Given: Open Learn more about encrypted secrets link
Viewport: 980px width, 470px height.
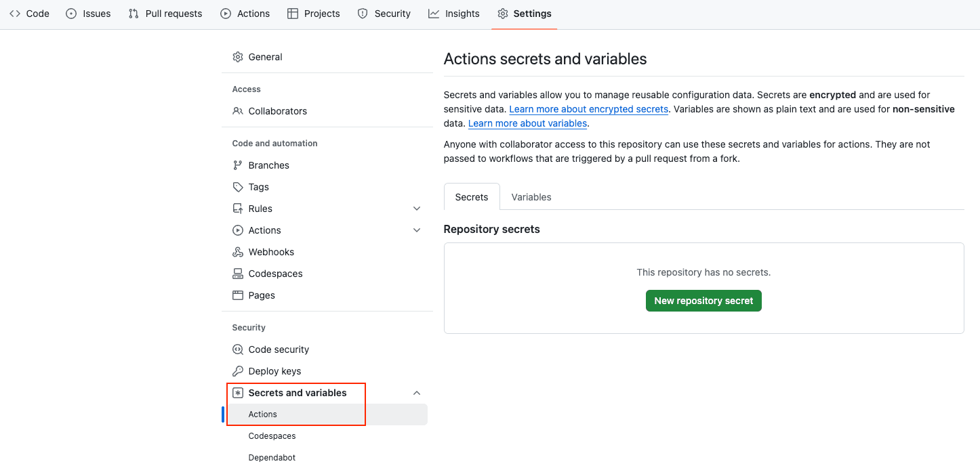Looking at the screenshot, I should coord(589,109).
